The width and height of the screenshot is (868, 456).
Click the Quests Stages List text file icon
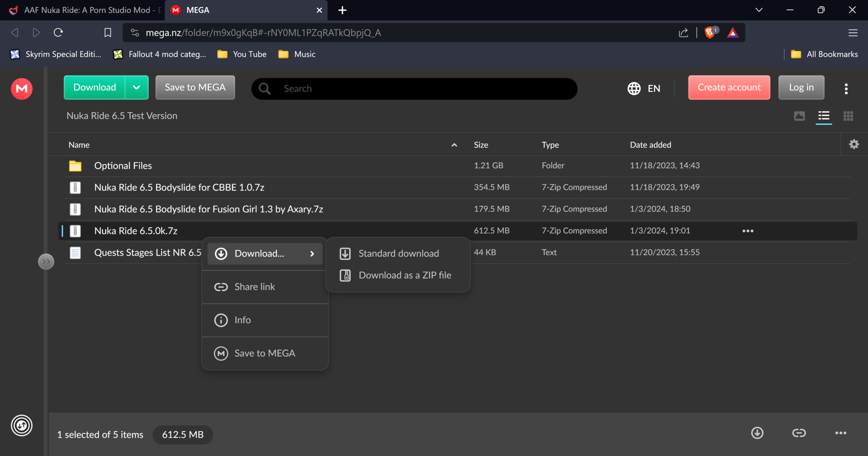coord(75,252)
